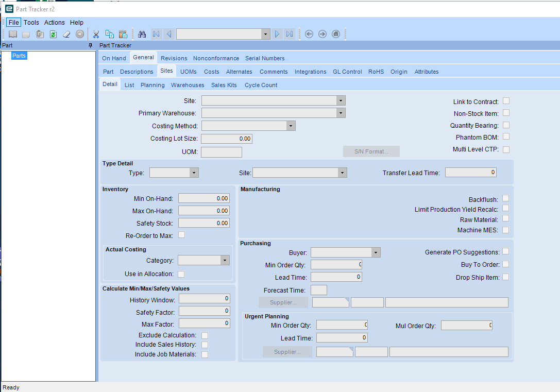Click the Safety Stock field
Screen dimensions: 560x392
click(204, 223)
